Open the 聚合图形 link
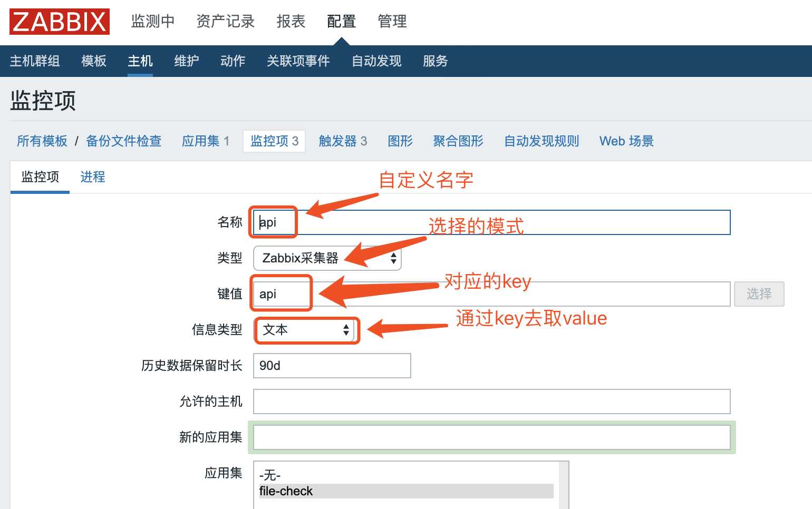812x509 pixels. pyautogui.click(x=458, y=141)
